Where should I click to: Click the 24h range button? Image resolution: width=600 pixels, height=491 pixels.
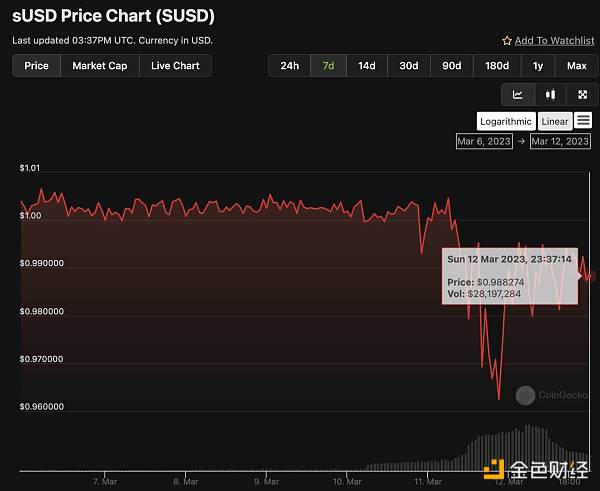(x=289, y=66)
